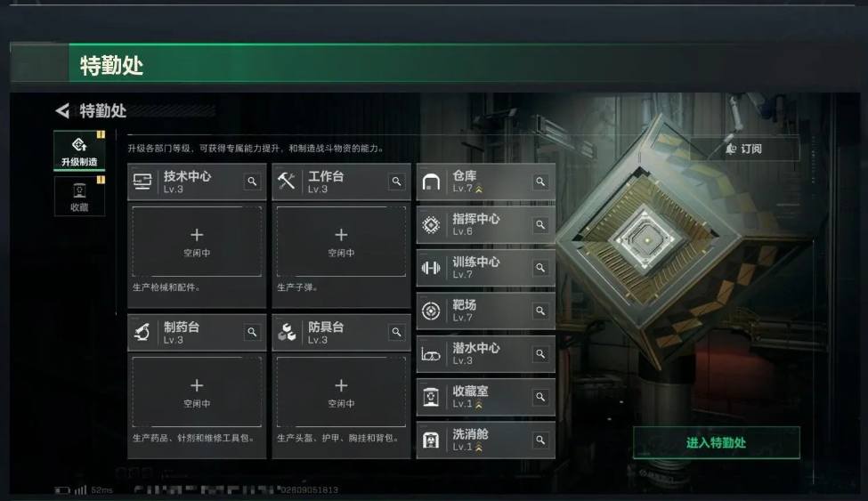The image size is (868, 501).
Task: Click the back arrow beside 特勤处
Action: click(62, 110)
